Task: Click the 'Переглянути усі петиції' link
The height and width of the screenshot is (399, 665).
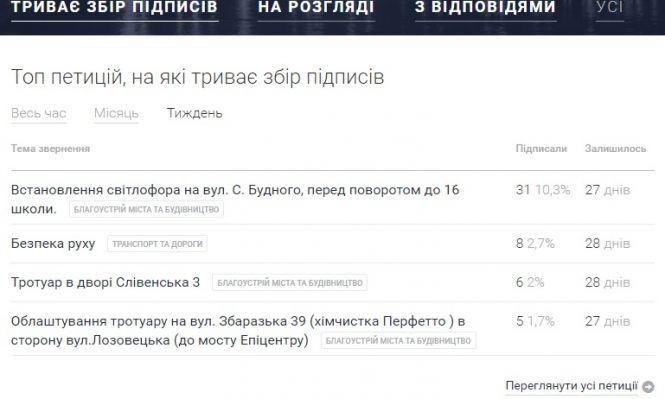Action: 571,386
